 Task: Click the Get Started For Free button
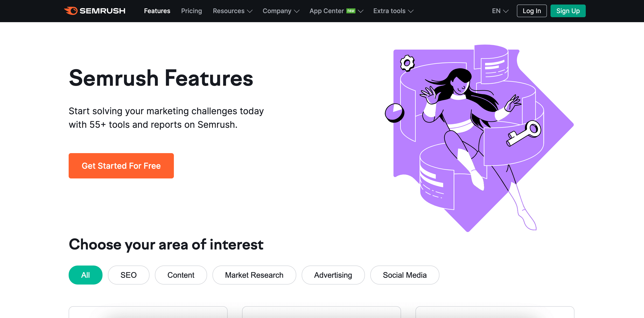click(x=121, y=166)
